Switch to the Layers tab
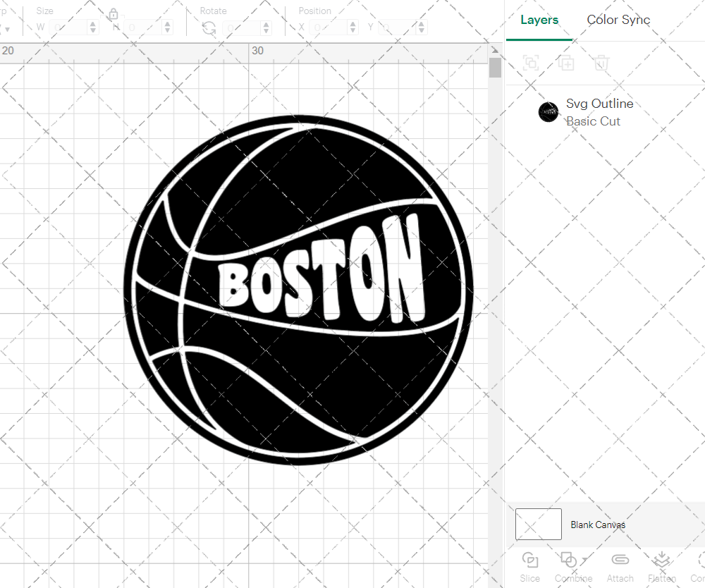 point(539,20)
